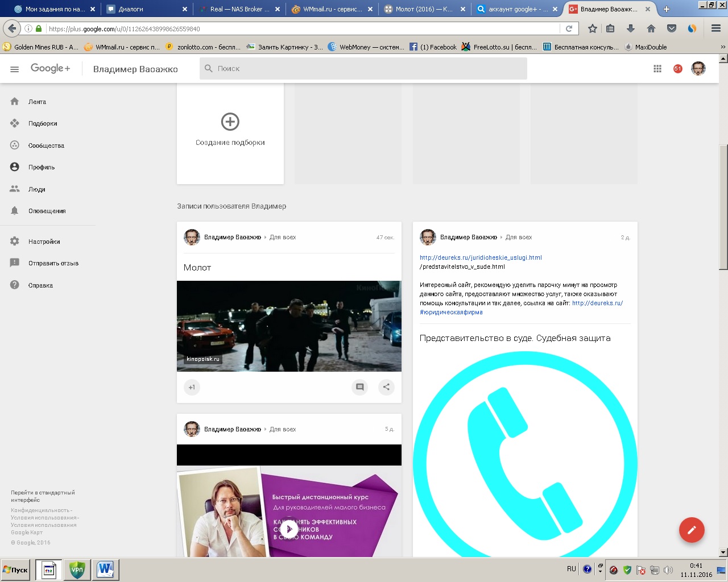This screenshot has width=728, height=582.
Task: Open the Firefox hamburger menu
Action: 716,28
